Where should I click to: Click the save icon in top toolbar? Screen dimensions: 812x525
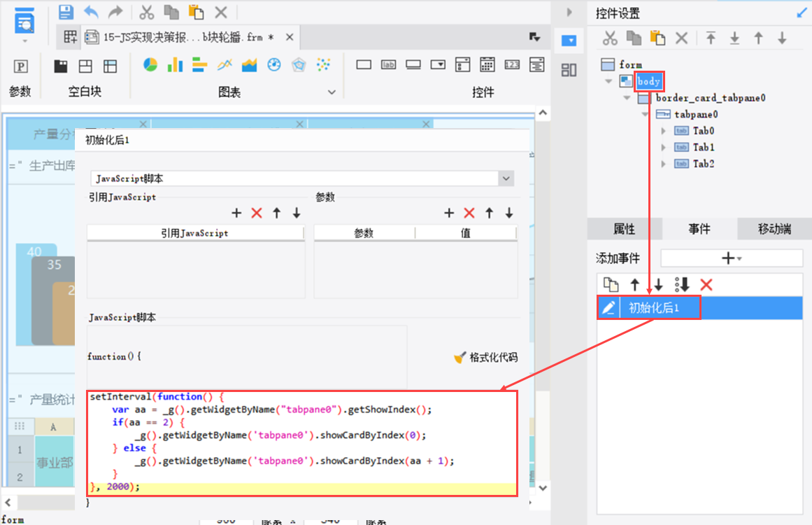point(66,11)
